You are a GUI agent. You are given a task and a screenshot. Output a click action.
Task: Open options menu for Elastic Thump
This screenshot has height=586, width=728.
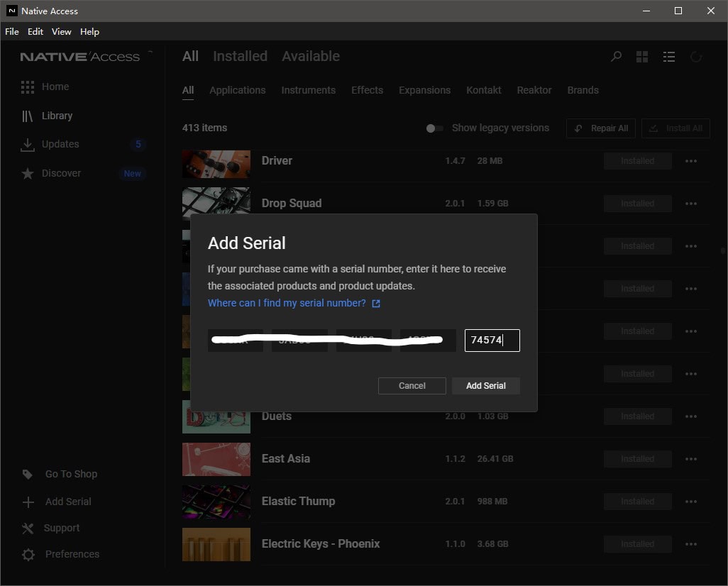click(x=691, y=502)
